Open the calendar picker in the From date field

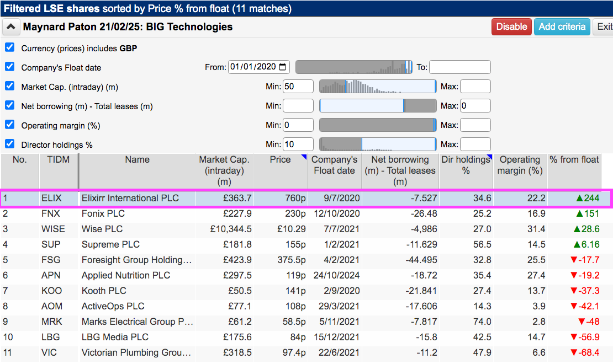tap(283, 67)
